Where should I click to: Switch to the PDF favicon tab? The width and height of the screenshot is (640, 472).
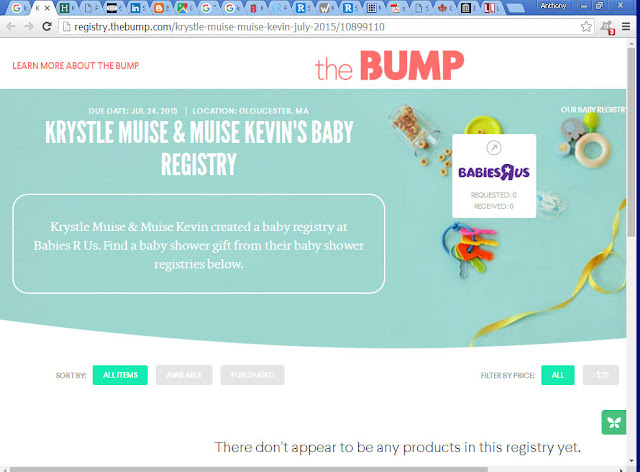coord(398,7)
